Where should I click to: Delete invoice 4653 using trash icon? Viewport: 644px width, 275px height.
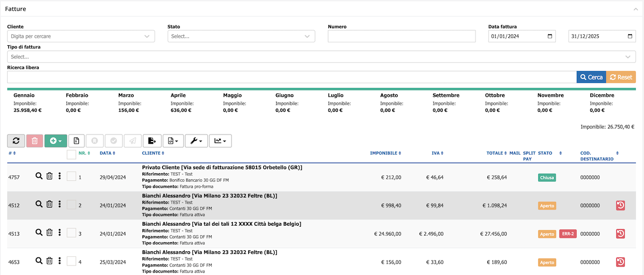coord(49,260)
